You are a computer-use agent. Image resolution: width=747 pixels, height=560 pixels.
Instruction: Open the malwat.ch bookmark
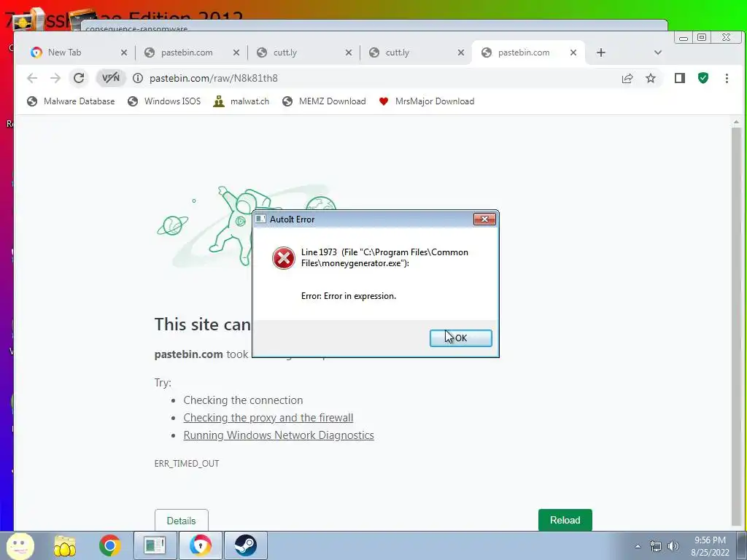[241, 101]
